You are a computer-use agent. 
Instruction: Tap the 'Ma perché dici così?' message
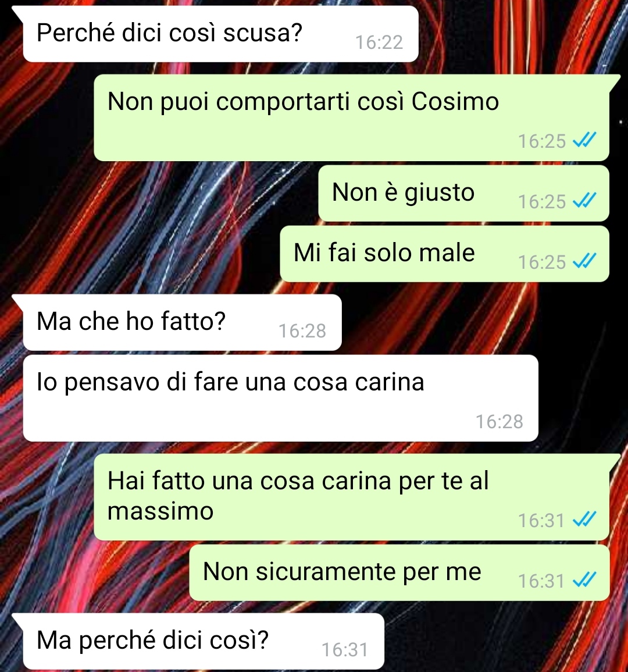coord(203,641)
